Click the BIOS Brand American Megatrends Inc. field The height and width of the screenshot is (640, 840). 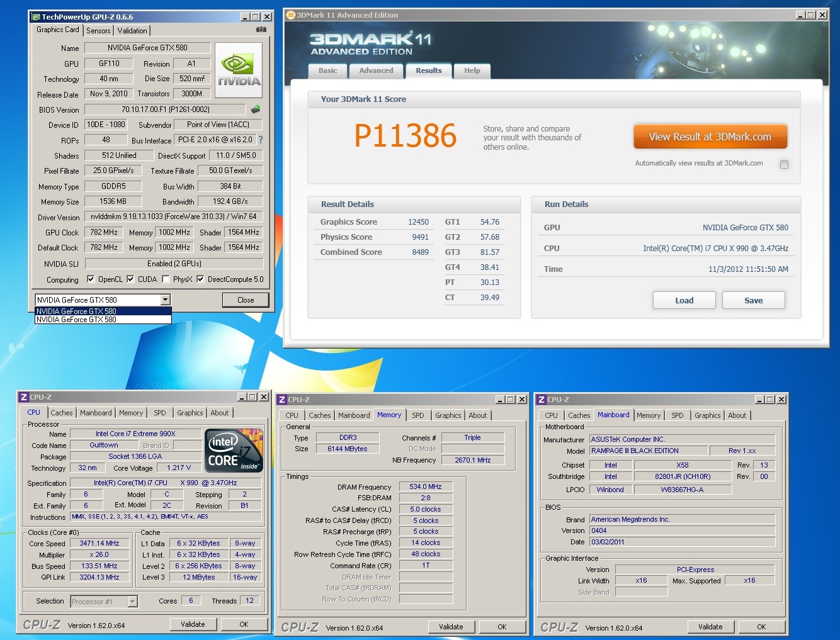click(682, 519)
